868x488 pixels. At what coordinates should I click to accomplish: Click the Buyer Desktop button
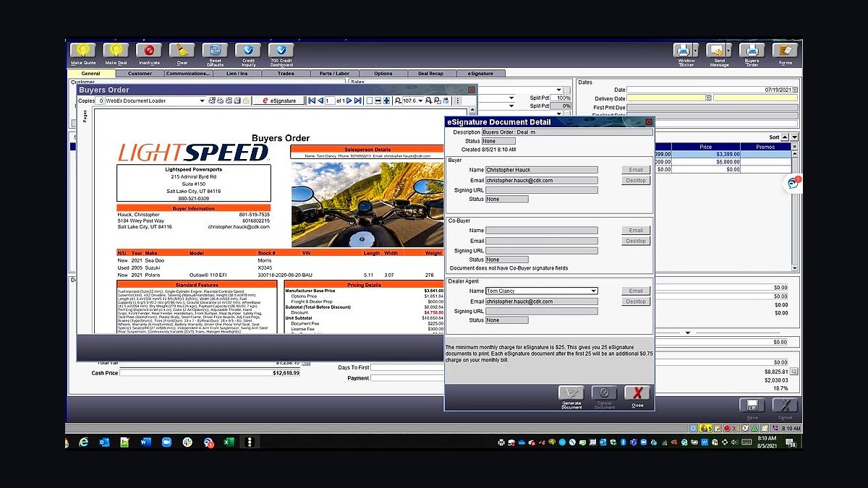(636, 180)
